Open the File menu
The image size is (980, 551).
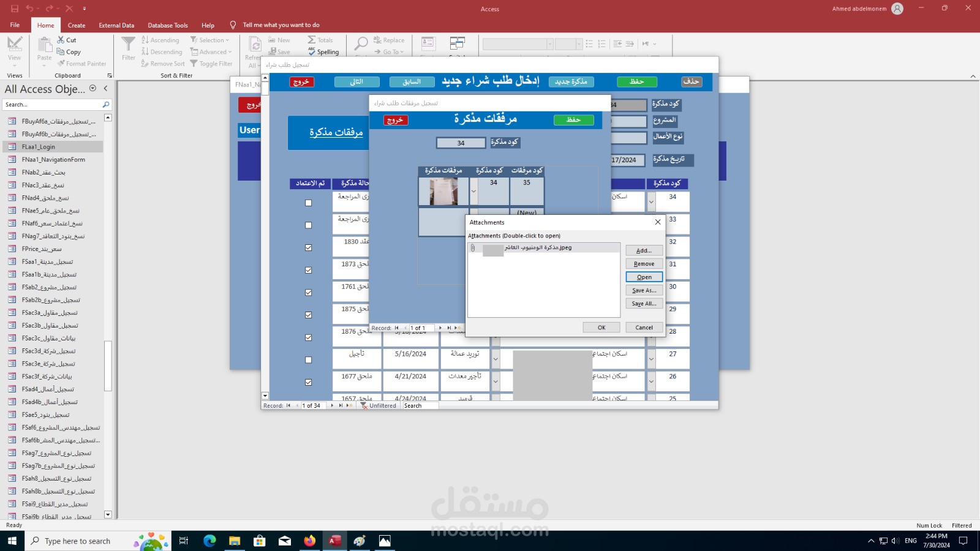click(15, 25)
